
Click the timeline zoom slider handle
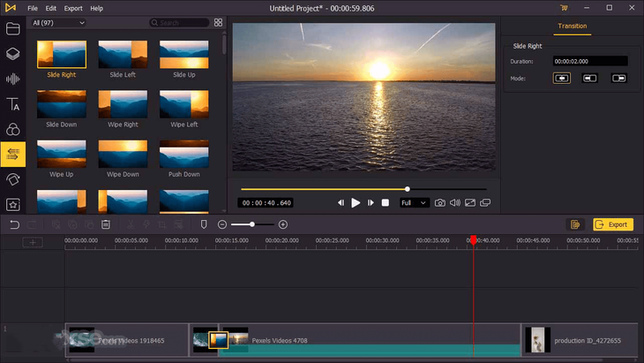point(252,224)
